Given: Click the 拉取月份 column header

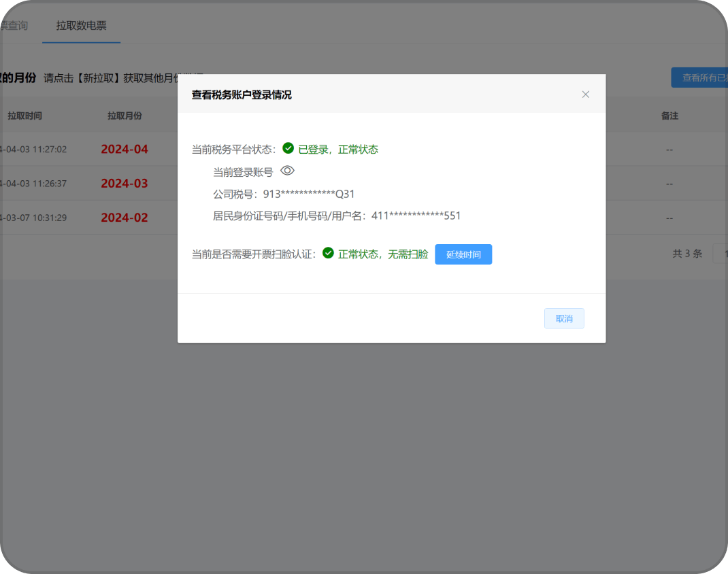Looking at the screenshot, I should [x=125, y=116].
